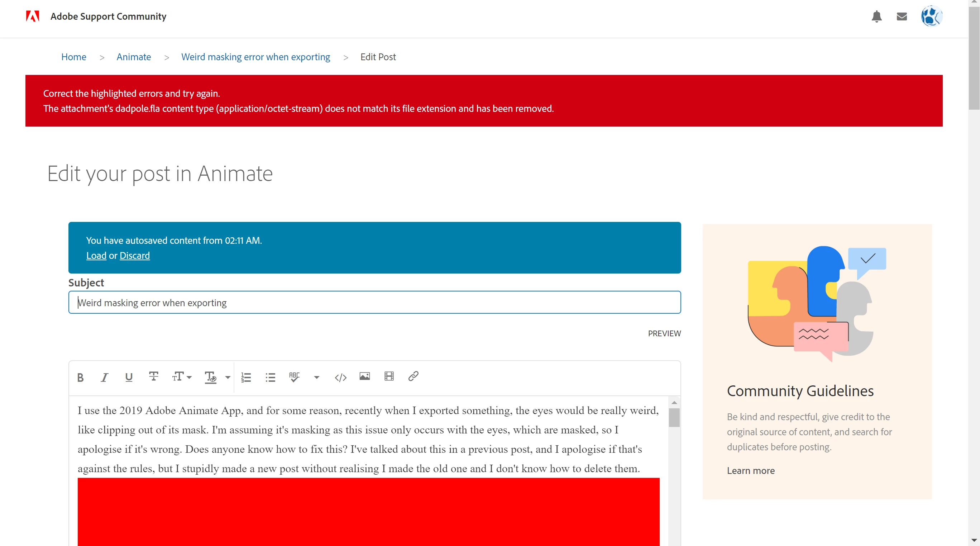Expand the spell check options arrow
980x546 pixels.
[316, 378]
